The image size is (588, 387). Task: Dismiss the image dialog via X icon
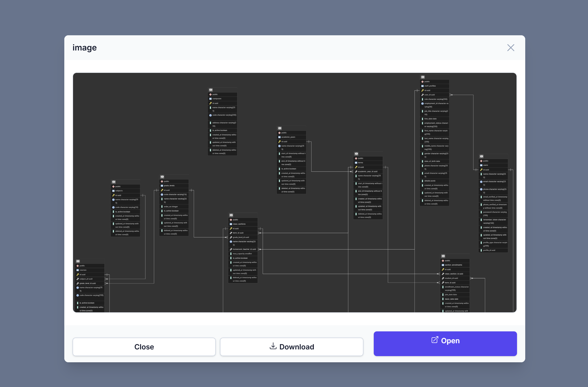[510, 48]
